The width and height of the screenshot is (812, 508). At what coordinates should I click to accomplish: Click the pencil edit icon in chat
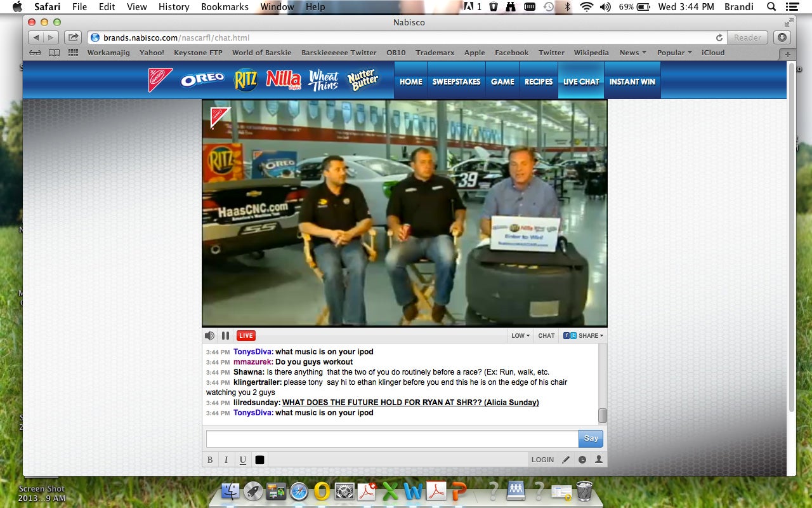pos(566,460)
